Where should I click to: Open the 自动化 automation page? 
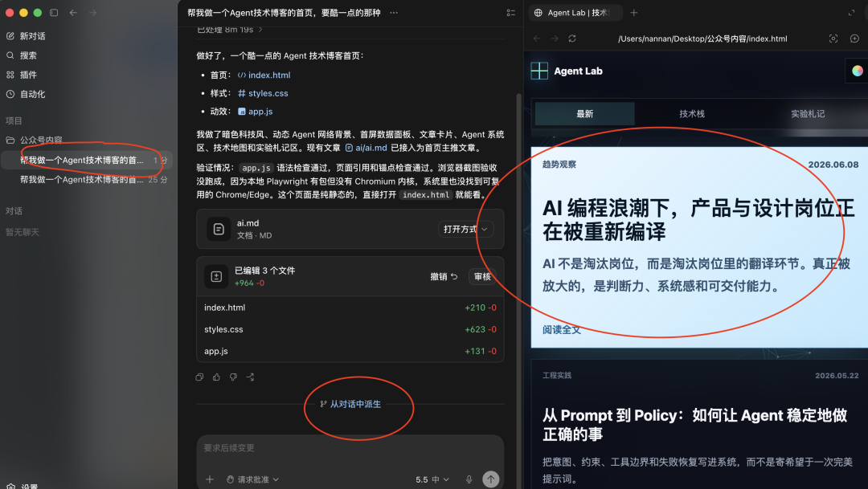pos(26,94)
